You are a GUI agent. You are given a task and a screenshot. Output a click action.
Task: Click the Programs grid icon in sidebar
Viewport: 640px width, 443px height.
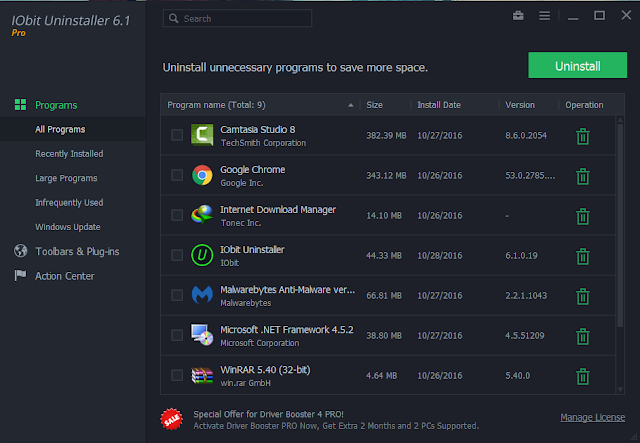point(20,105)
